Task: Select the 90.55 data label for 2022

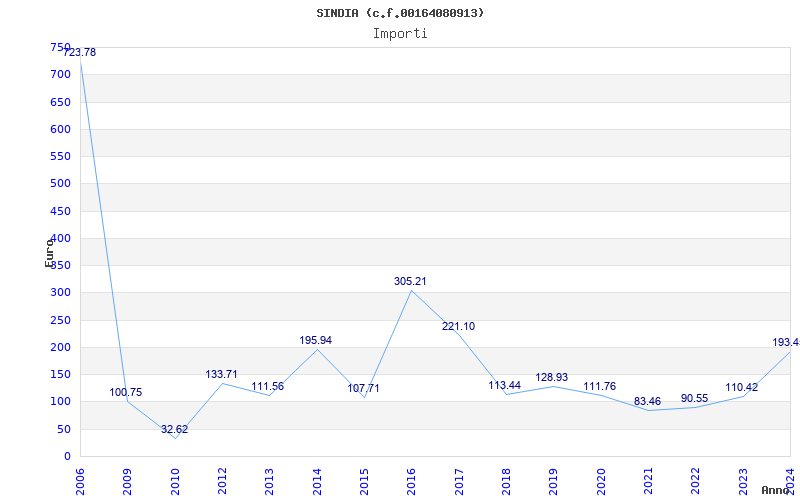Action: [x=694, y=398]
